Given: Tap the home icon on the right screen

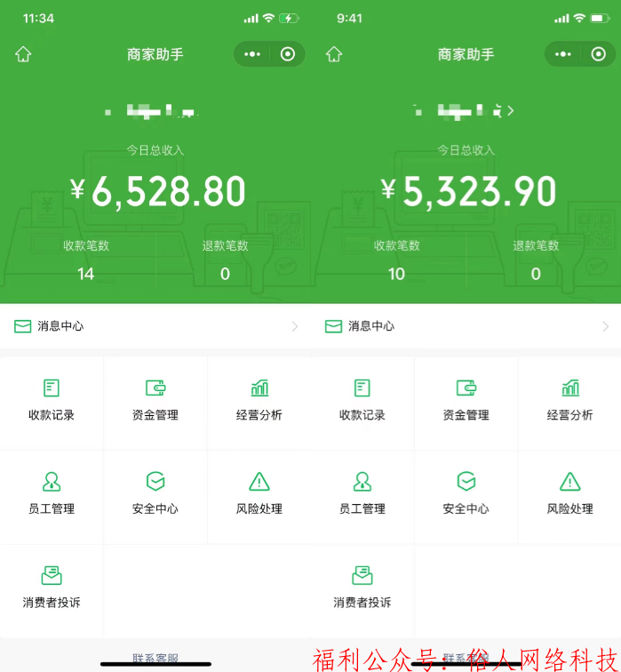Looking at the screenshot, I should coord(334,54).
